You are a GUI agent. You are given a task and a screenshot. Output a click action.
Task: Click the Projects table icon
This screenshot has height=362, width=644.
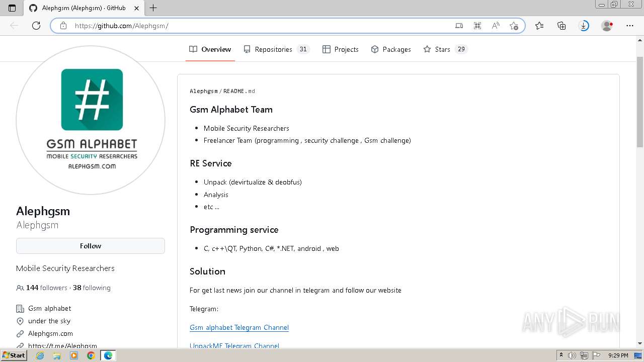[327, 49]
